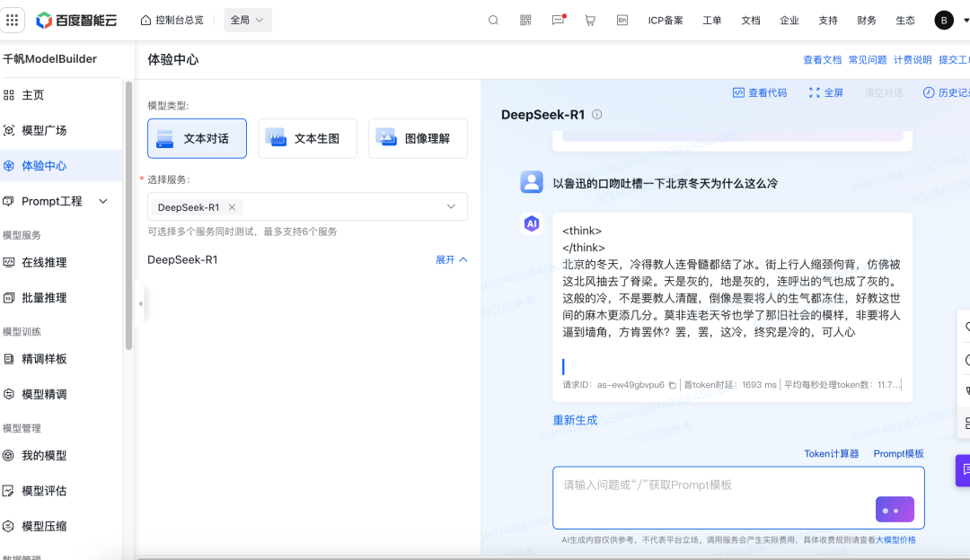Open the 全局 region dropdown
Image resolution: width=970 pixels, height=560 pixels.
click(x=248, y=21)
